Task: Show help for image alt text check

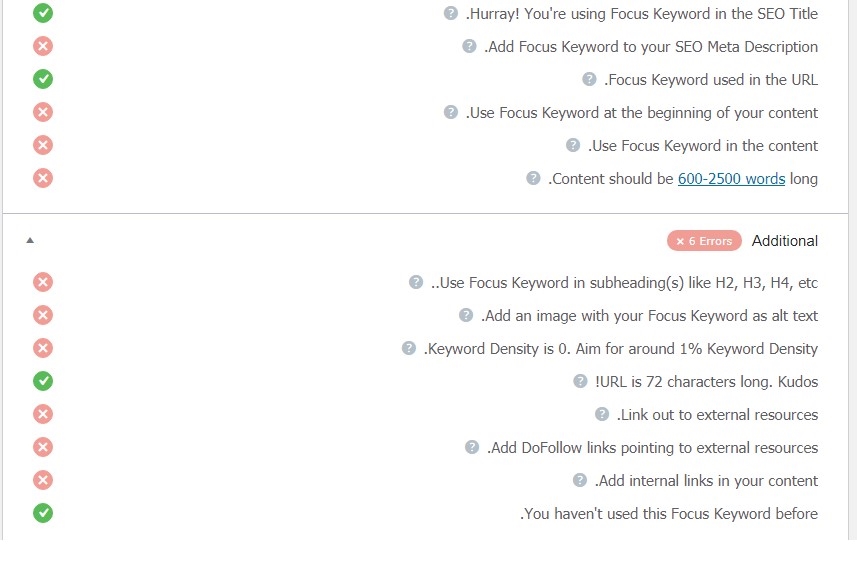Action: coord(466,316)
